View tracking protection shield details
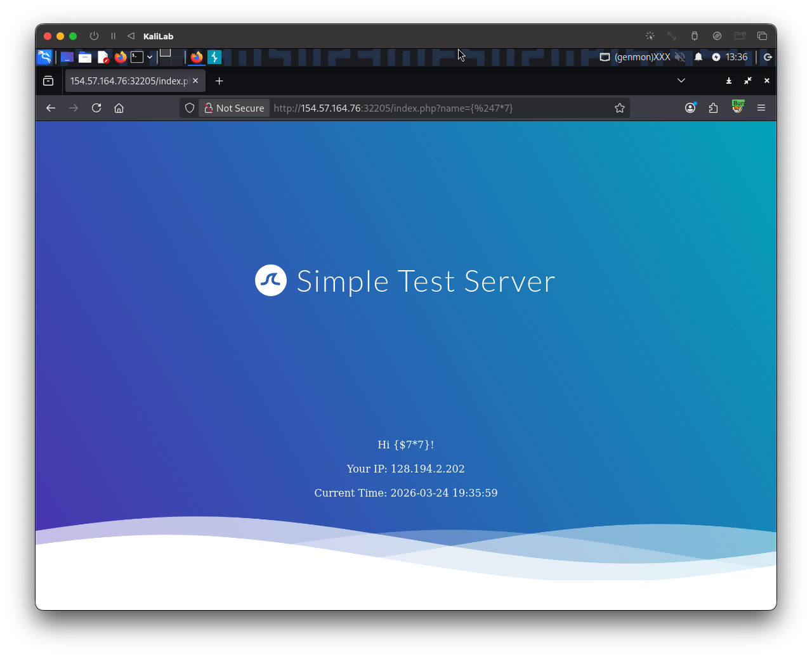This screenshot has width=812, height=657. click(189, 108)
